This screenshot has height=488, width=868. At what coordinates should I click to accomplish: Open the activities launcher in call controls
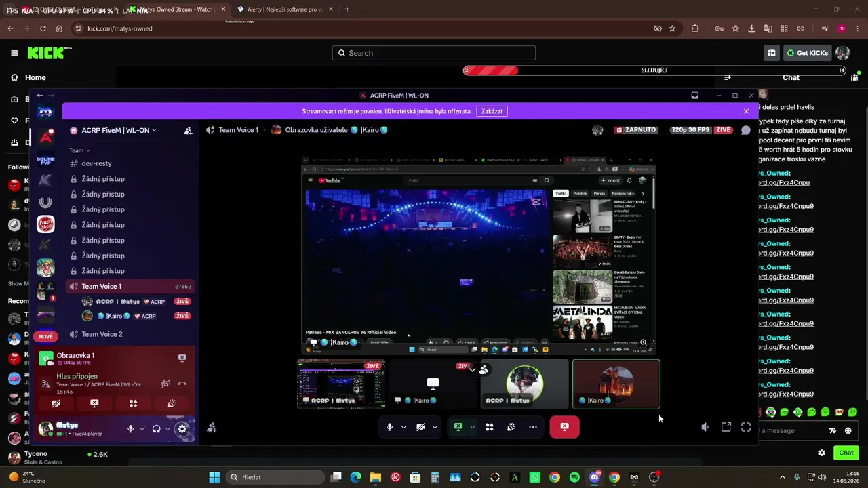pos(490,427)
